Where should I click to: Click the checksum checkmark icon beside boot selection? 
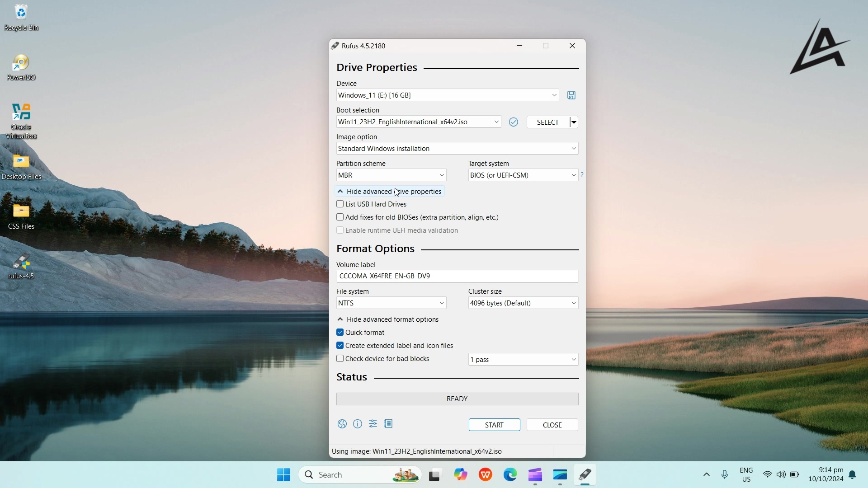tap(514, 122)
